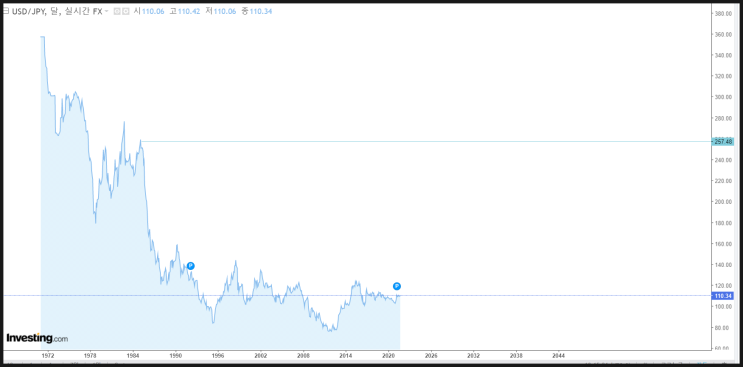The height and width of the screenshot is (367, 743).
Task: Click the low value 저 110.06
Action: click(x=220, y=11)
